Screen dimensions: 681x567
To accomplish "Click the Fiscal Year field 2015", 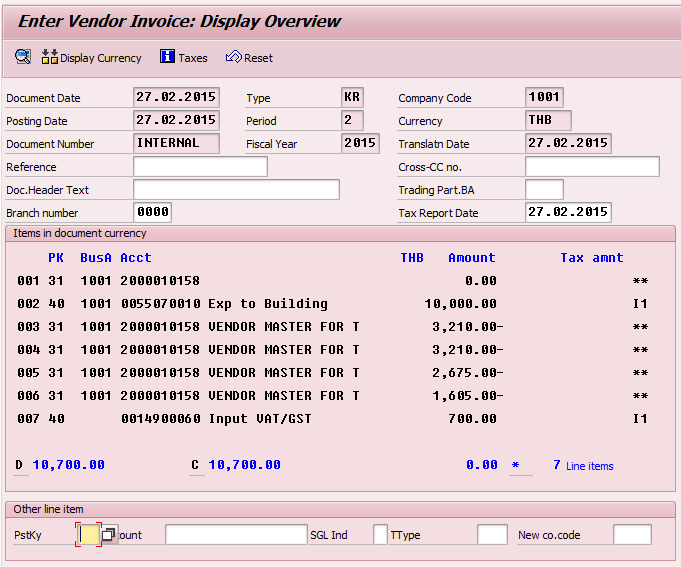I will (x=360, y=143).
